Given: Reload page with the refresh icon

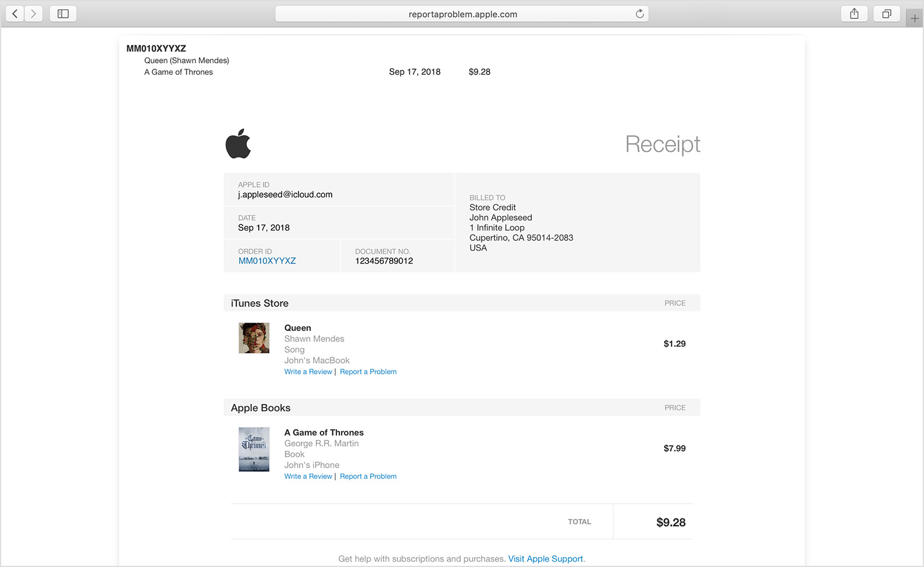Looking at the screenshot, I should pyautogui.click(x=640, y=14).
